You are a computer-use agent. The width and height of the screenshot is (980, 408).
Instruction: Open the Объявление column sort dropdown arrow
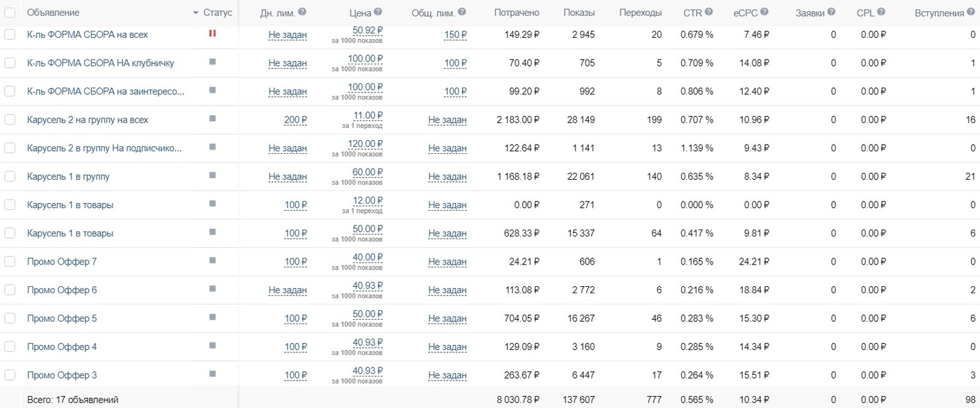(x=195, y=13)
